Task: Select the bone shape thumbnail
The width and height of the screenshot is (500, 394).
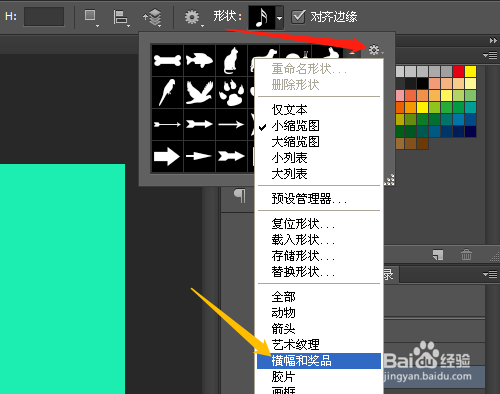Action: click(167, 60)
